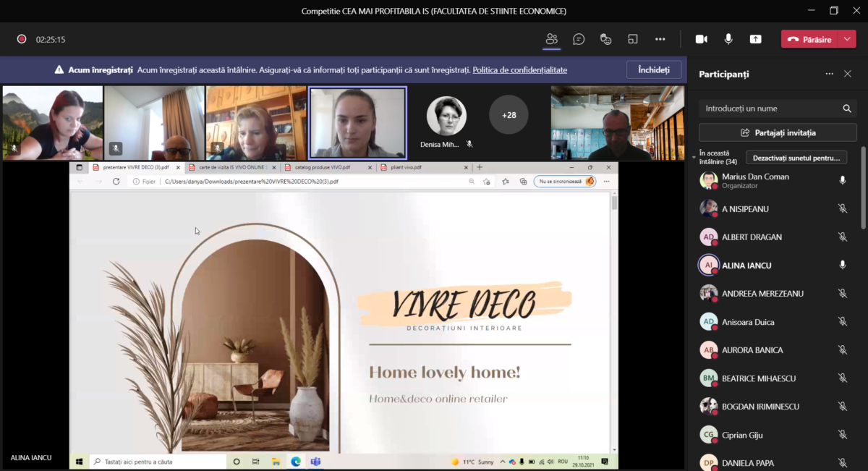868x471 pixels.
Task: Mute A NISIPEANU's microphone icon
Action: 842,209
